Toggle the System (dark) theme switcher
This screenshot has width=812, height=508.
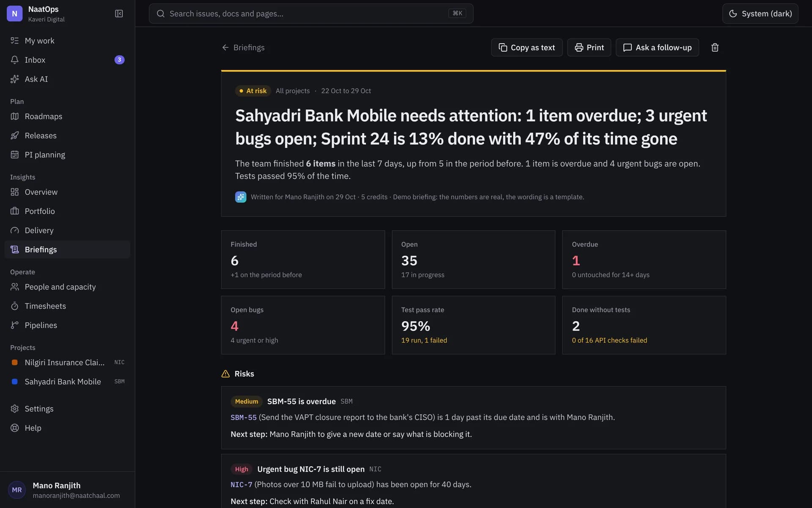[760, 14]
